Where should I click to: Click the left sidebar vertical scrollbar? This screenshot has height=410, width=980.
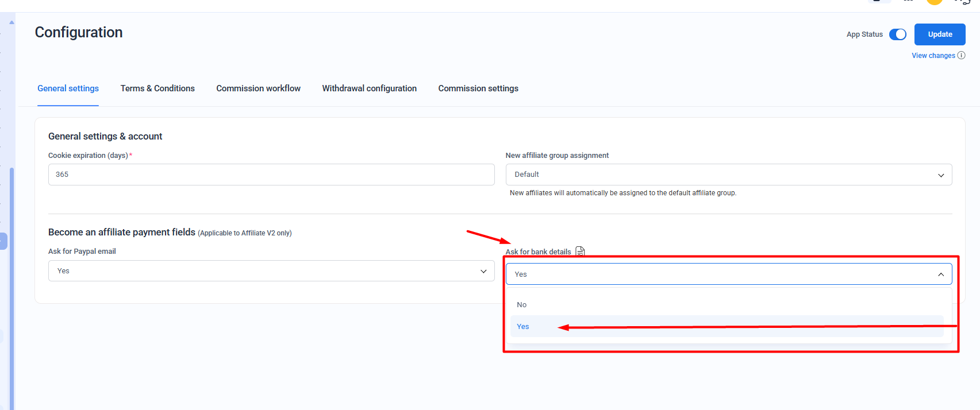click(11, 287)
